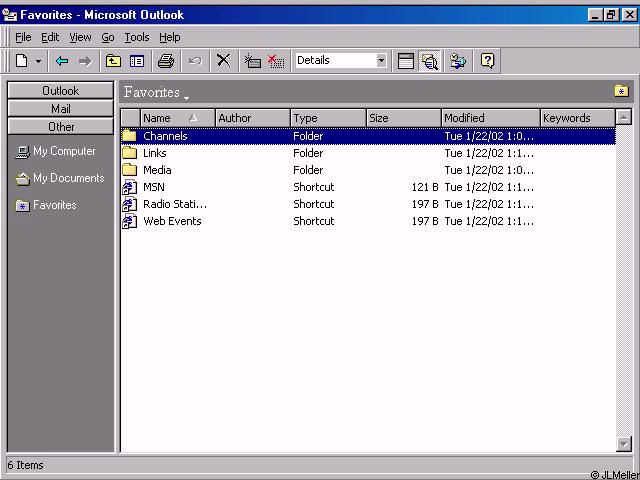Viewport: 640px width, 480px height.
Task: Open the Help menu
Action: pos(170,38)
